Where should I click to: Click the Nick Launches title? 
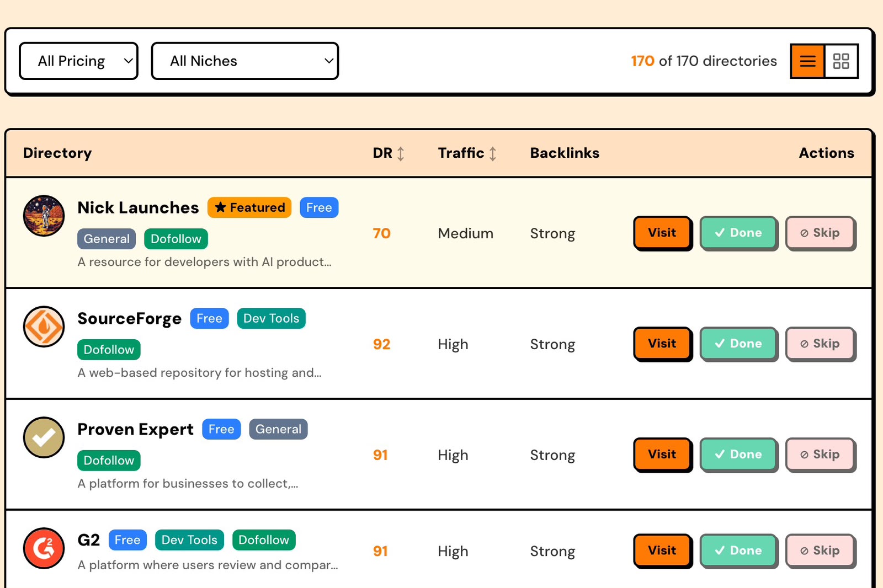(138, 207)
